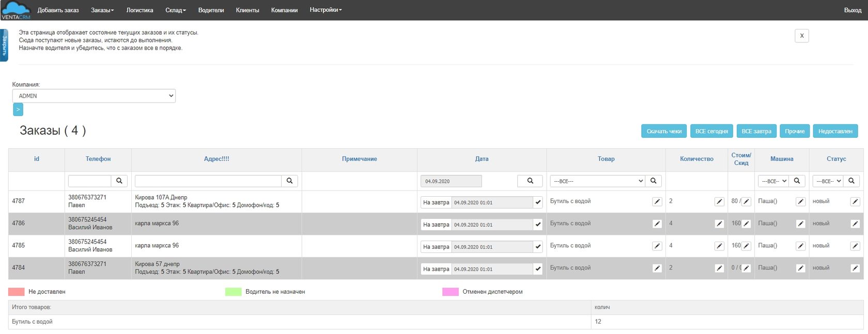Confirm date checkmark for order 4787
868x334 pixels.
538,202
